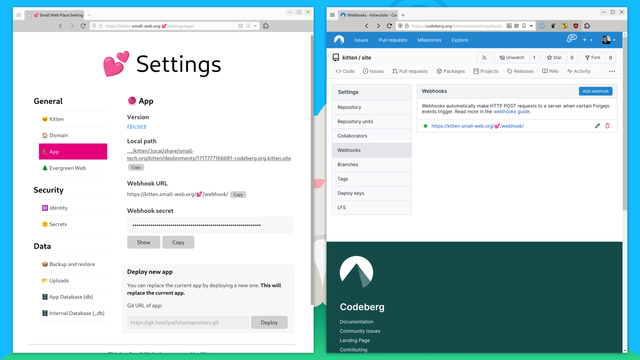Open the repository Code tab
640x360 pixels.
click(x=345, y=71)
